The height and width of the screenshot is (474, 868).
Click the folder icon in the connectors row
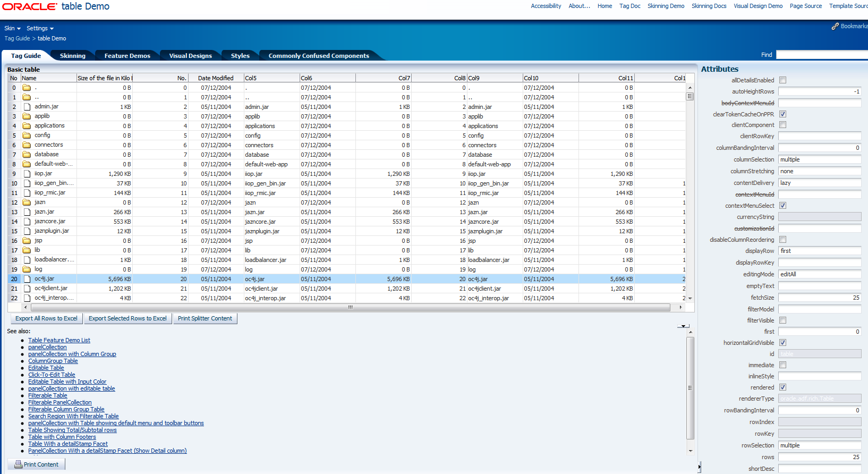(27, 145)
